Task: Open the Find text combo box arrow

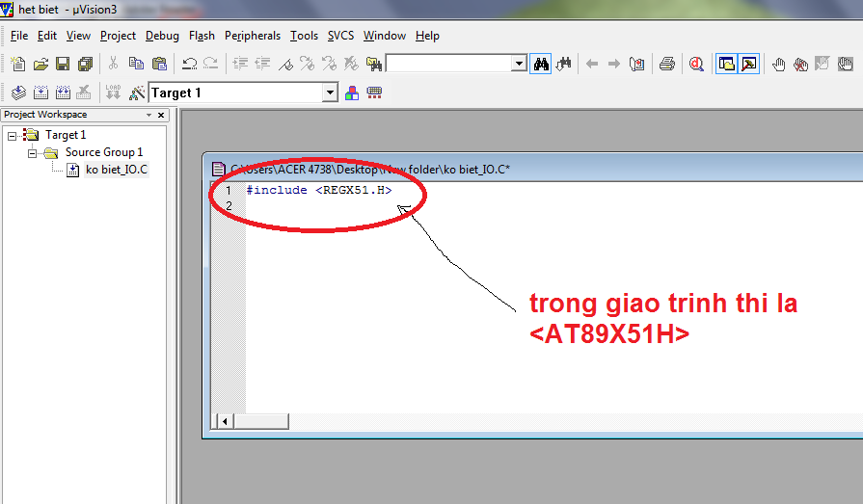Action: pos(519,64)
